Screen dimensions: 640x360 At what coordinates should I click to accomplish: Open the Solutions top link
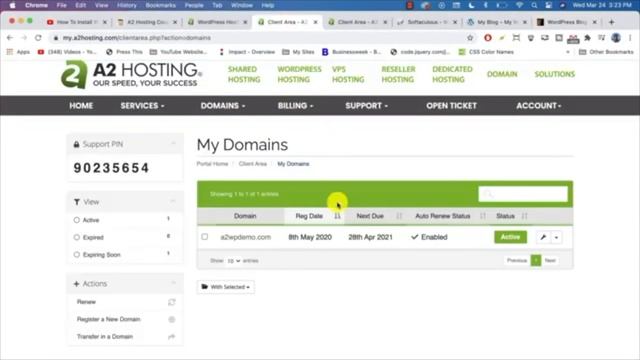click(555, 74)
